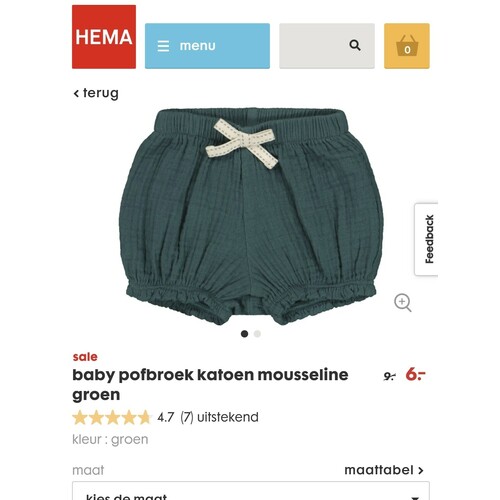The image size is (500, 500).
Task: Click the search magnifier icon
Action: click(355, 45)
